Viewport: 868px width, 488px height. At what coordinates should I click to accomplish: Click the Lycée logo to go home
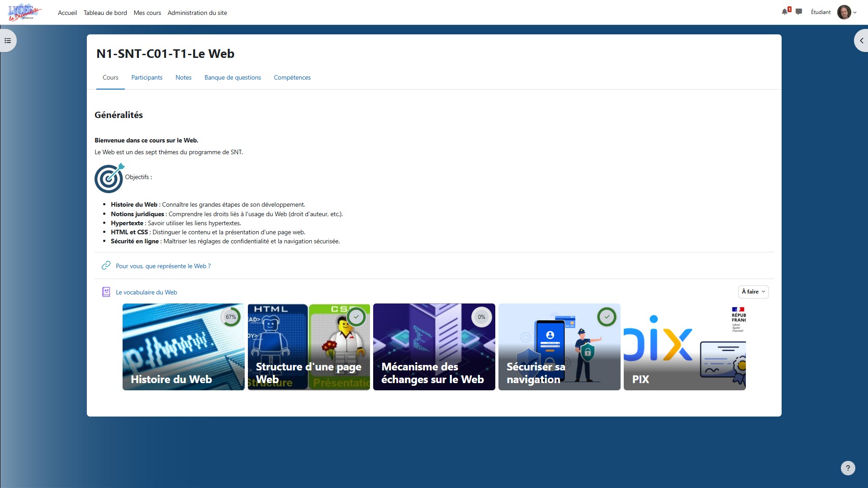[x=25, y=12]
